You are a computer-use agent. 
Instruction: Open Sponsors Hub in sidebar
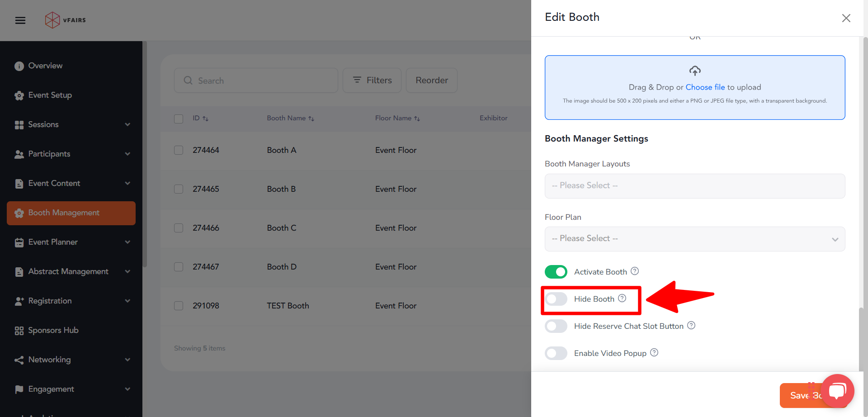tap(53, 330)
